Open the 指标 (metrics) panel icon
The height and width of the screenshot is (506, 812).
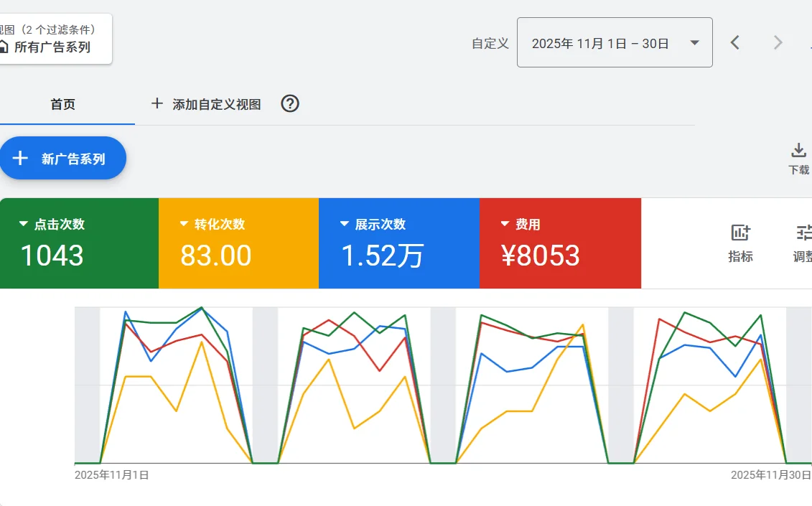pos(740,233)
